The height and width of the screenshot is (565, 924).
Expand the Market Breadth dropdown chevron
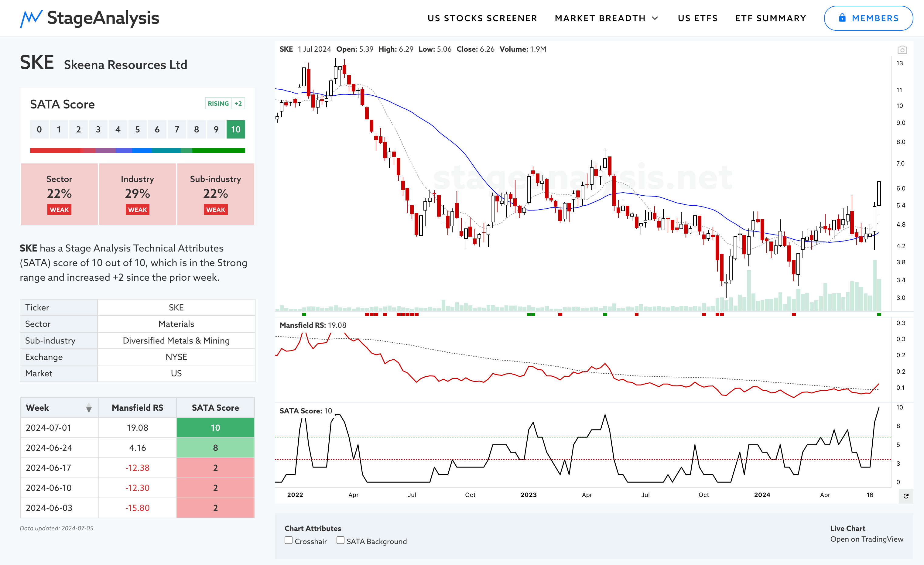(655, 18)
